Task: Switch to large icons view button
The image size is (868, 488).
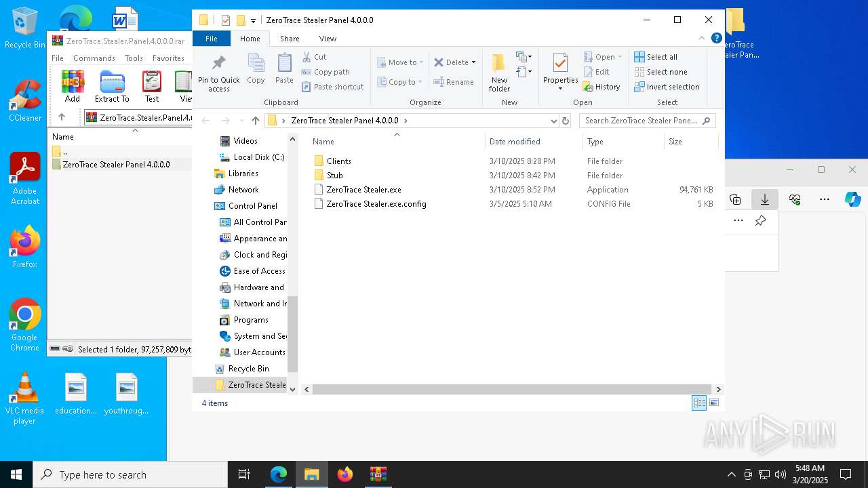Action: 713,403
